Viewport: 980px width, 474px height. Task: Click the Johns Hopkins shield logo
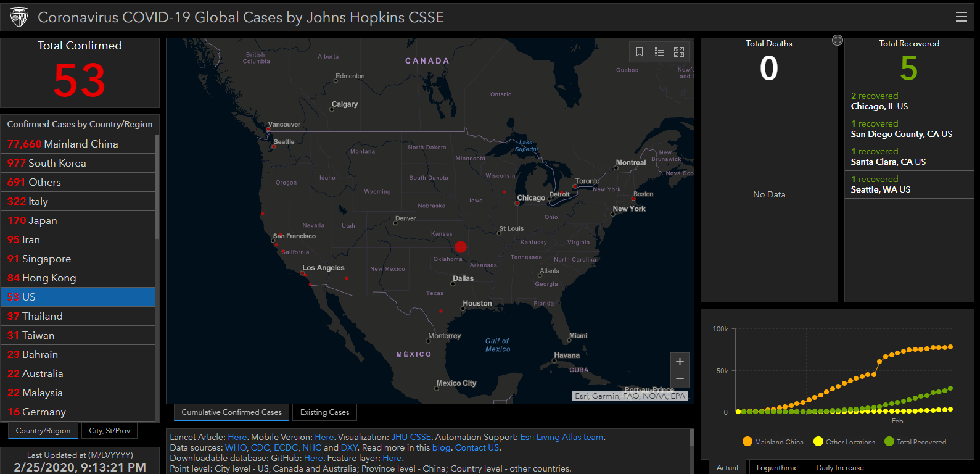(19, 17)
